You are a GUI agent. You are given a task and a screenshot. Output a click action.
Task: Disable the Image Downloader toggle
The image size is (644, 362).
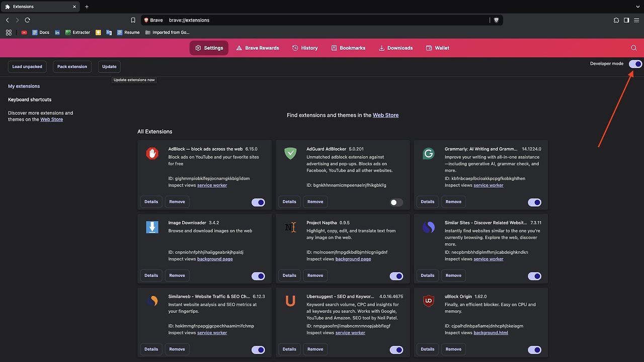click(x=258, y=276)
